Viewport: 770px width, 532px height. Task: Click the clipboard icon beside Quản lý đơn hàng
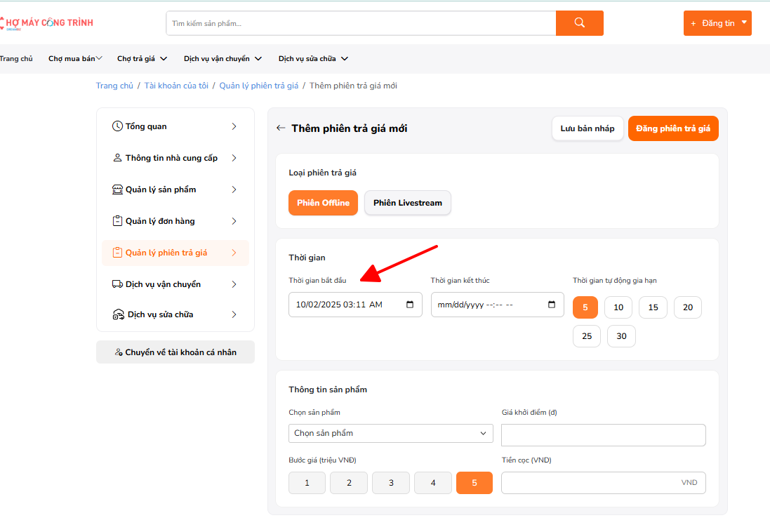[117, 221]
